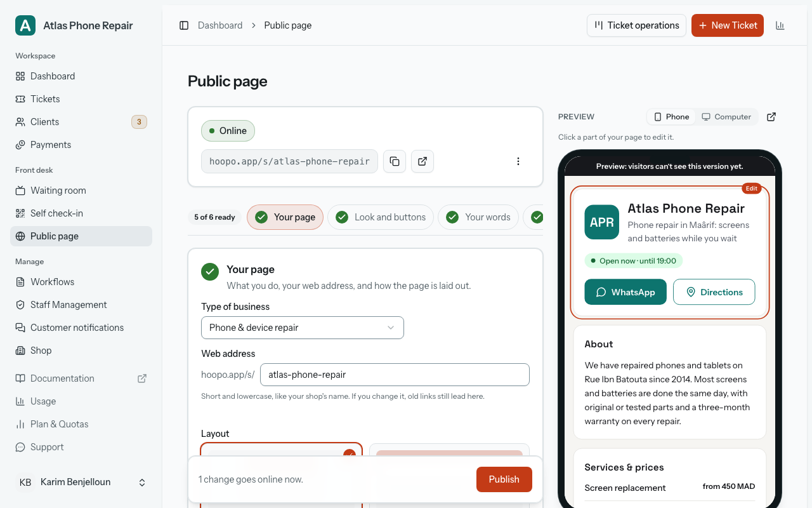Open the Type of business dropdown
This screenshot has width=812, height=508.
pyautogui.click(x=303, y=328)
